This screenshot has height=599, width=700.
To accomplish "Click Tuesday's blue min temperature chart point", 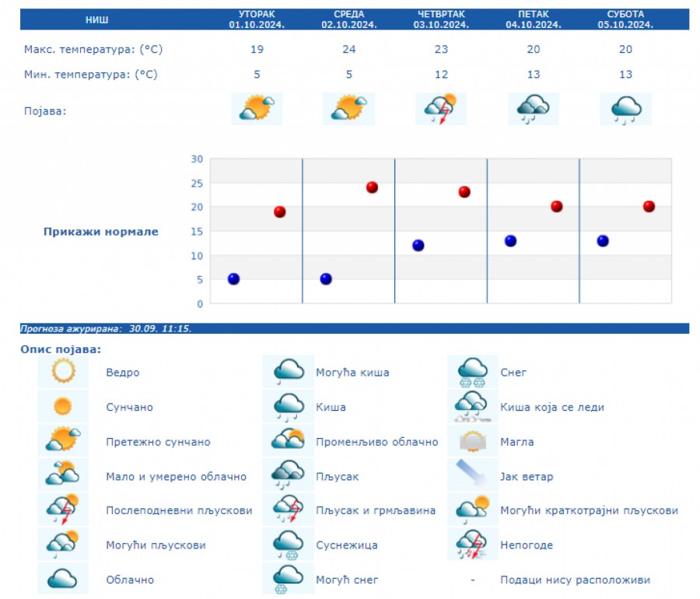I will coord(233,278).
